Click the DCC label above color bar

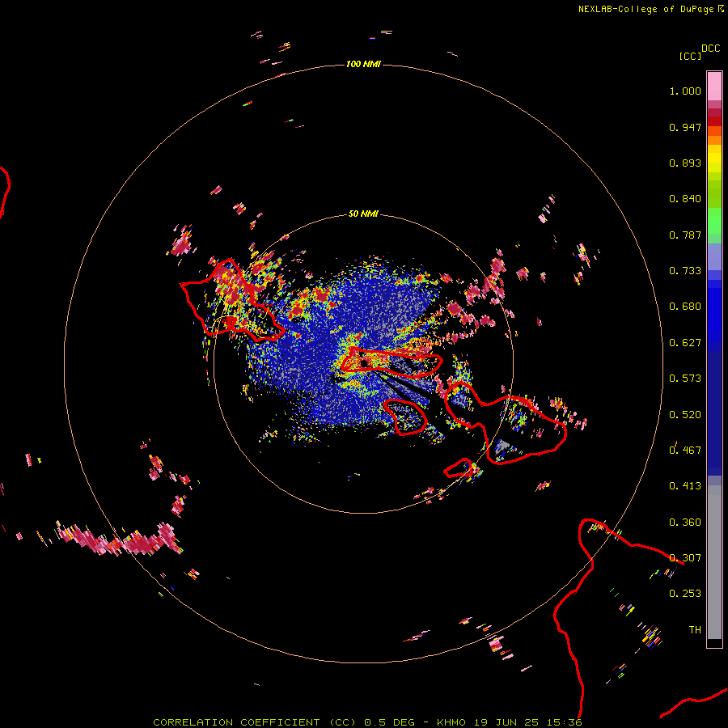(711, 49)
